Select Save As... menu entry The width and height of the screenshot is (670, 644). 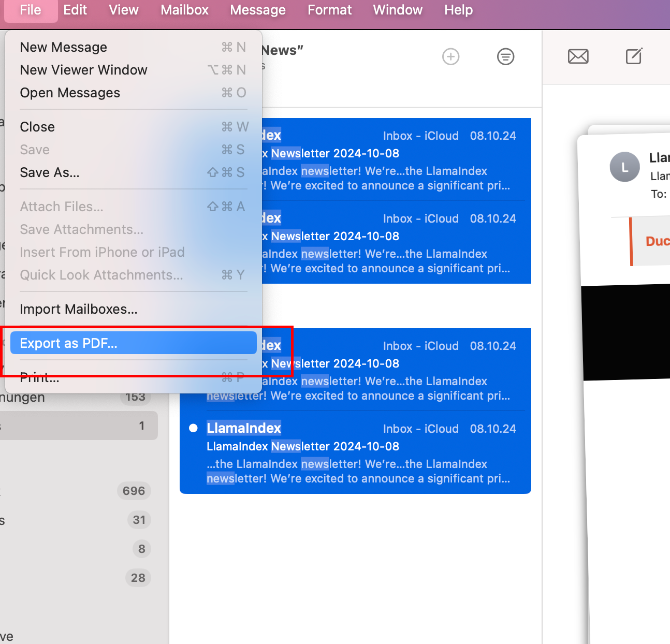click(133, 172)
